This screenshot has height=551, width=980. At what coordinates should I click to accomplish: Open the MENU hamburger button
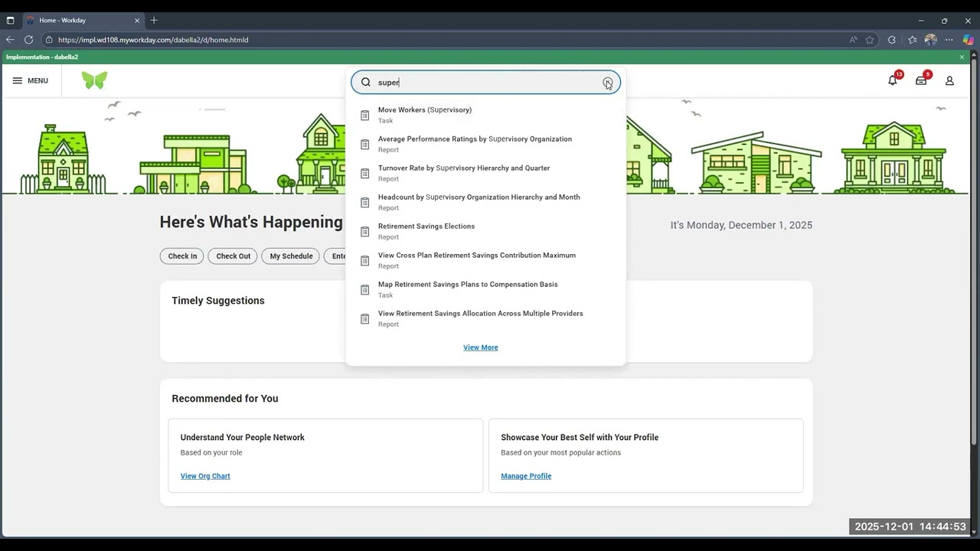click(30, 80)
